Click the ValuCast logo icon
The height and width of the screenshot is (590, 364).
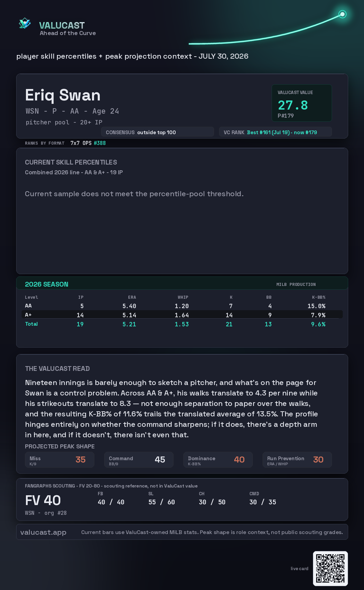pos(25,24)
